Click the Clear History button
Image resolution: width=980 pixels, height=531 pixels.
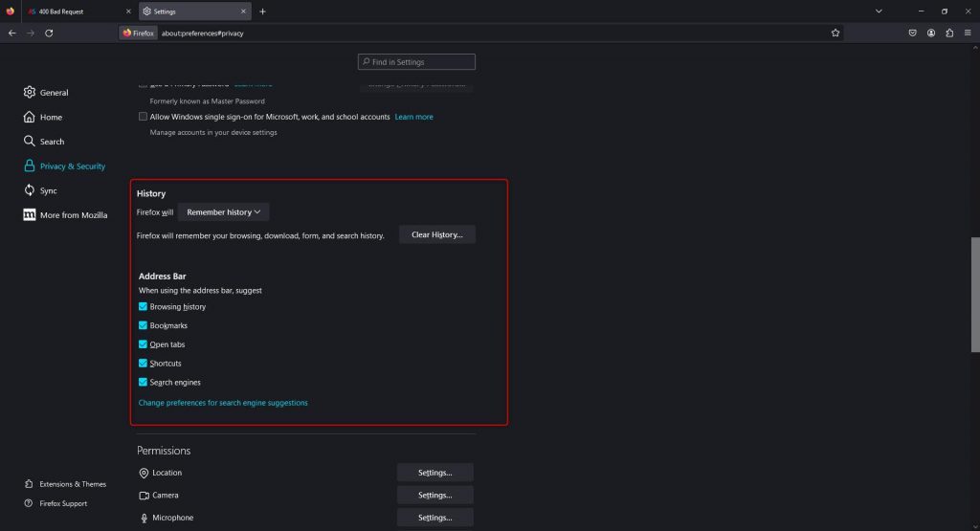(x=436, y=234)
